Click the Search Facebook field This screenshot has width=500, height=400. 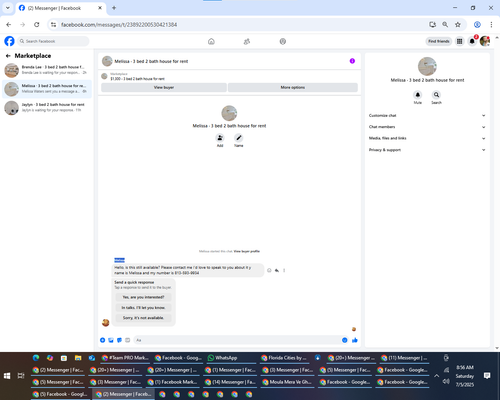pos(53,41)
